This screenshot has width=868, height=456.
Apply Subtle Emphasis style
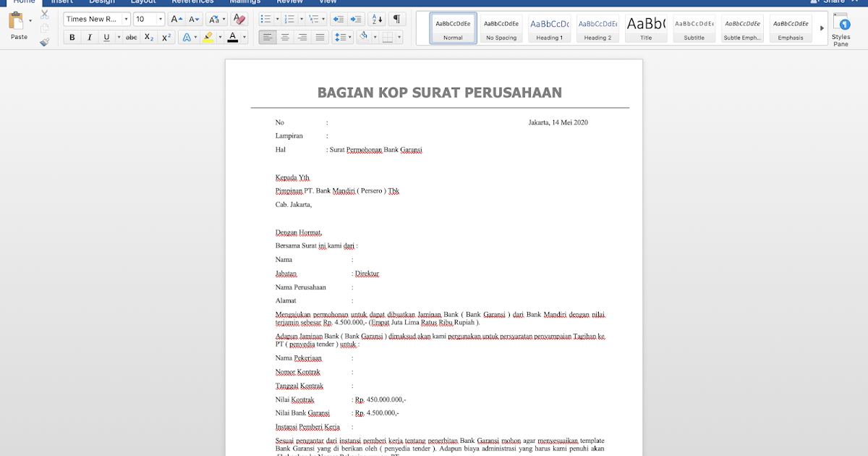point(742,28)
